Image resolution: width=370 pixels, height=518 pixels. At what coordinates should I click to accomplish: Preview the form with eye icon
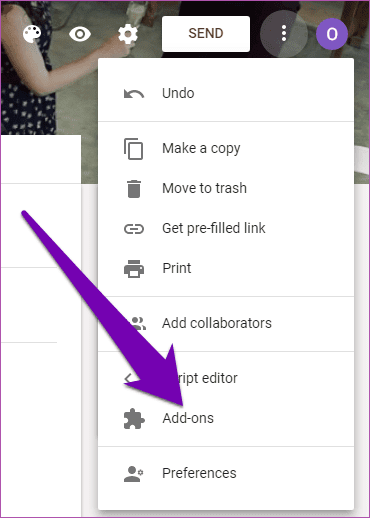click(x=80, y=34)
